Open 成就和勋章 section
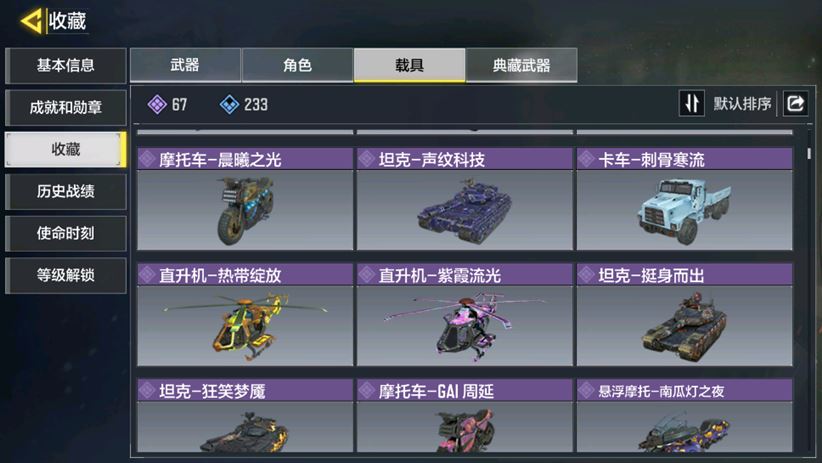The image size is (822, 463). pos(66,107)
